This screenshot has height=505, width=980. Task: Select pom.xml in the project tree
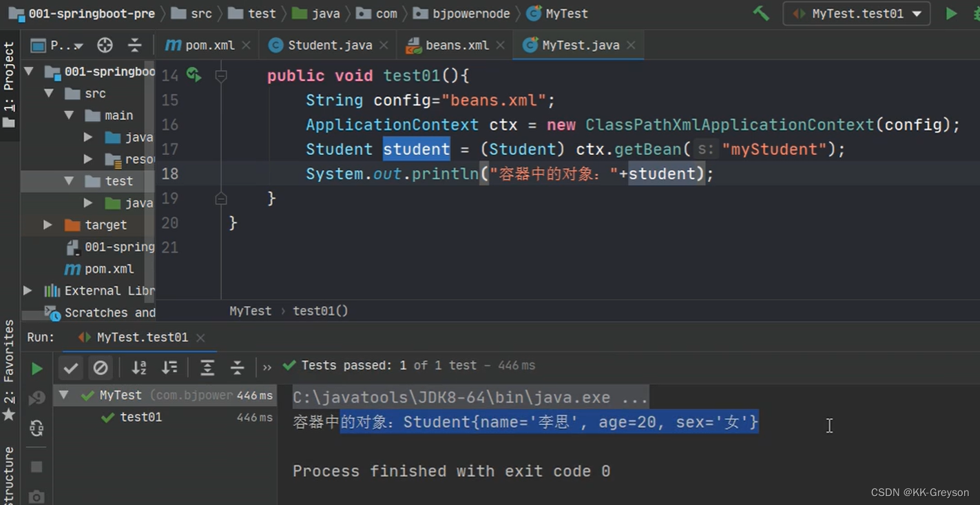point(98,269)
